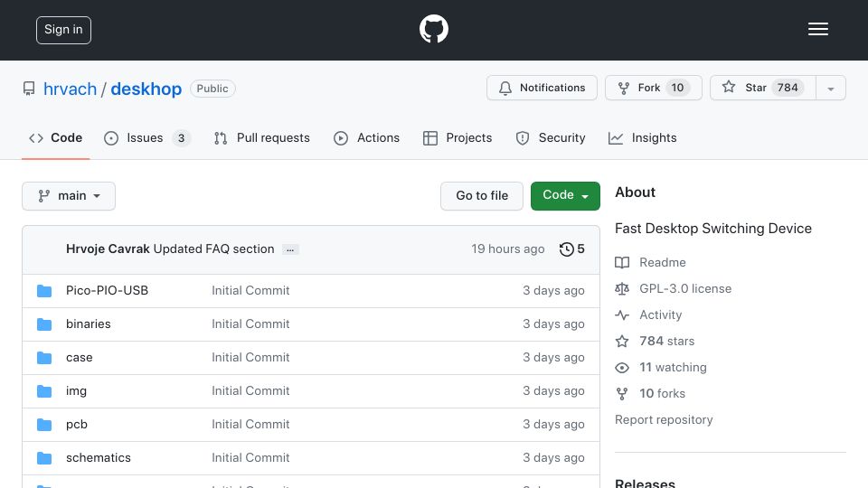
Task: Click the Issues count badge 3
Action: [181, 138]
